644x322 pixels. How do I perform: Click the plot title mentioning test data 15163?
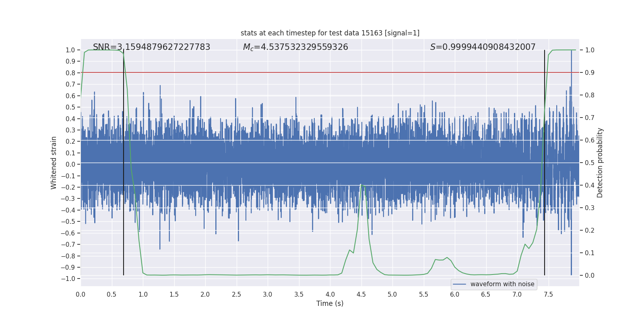330,33
